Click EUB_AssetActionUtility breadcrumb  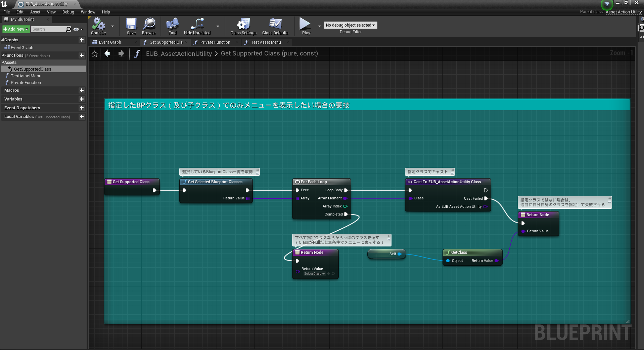tap(179, 54)
